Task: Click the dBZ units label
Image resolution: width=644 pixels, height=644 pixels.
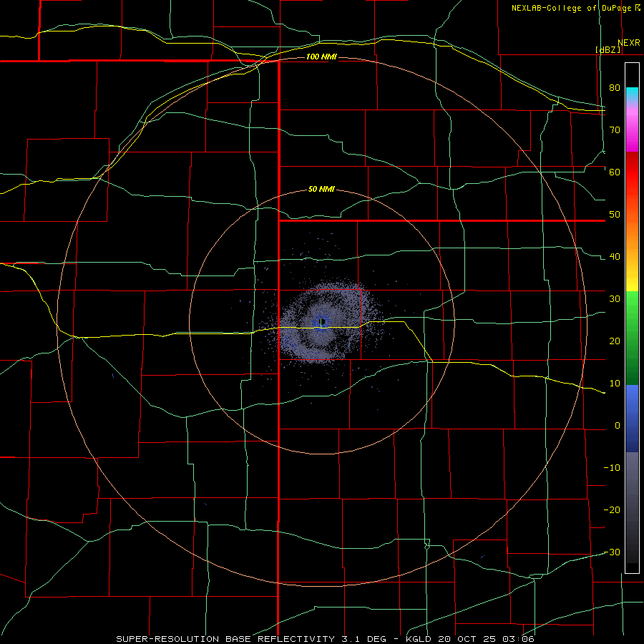Action: coord(608,49)
